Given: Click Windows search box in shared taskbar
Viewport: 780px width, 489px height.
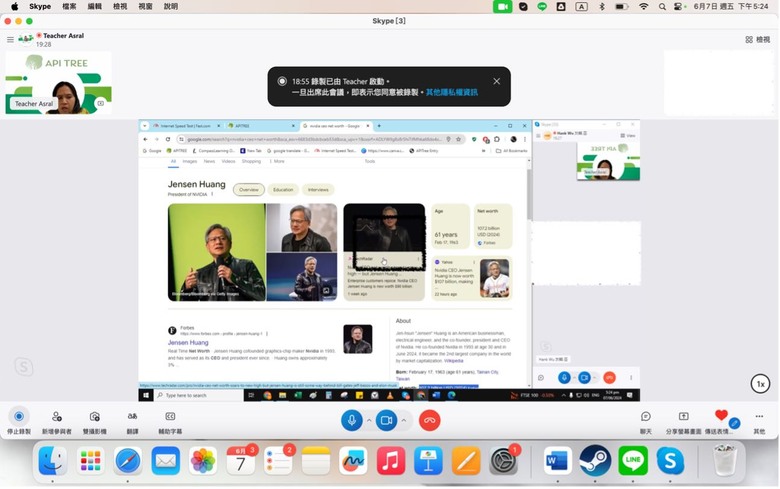Looking at the screenshot, I should coord(199,395).
